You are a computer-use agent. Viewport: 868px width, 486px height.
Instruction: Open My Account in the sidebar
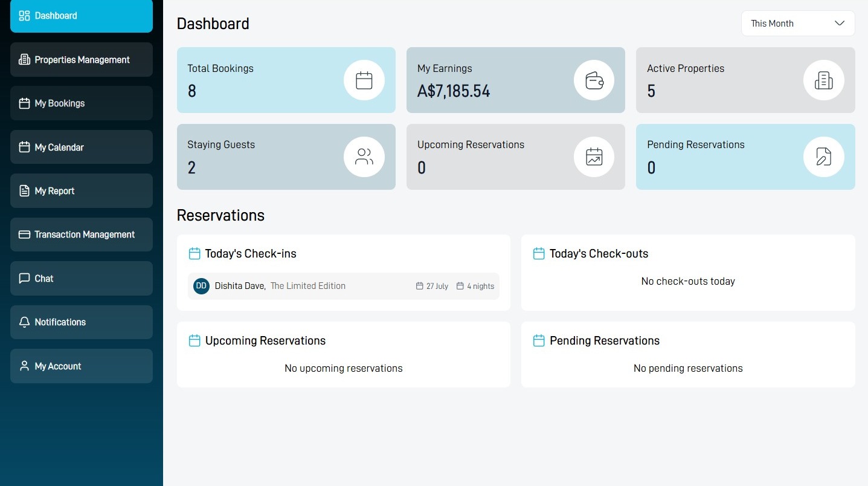point(82,366)
